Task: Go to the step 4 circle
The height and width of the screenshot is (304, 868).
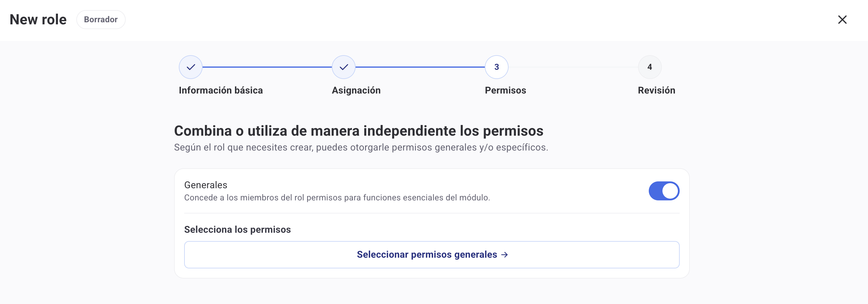Action: click(649, 67)
